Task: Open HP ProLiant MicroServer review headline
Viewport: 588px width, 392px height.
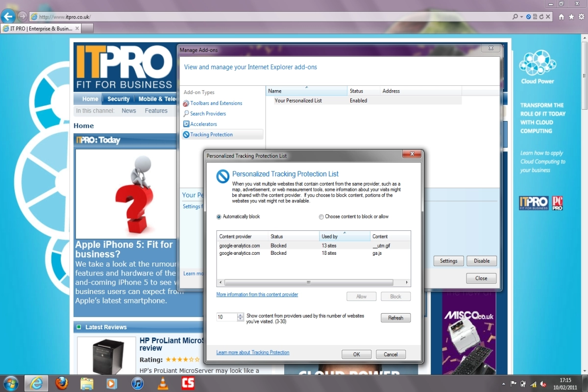Action: click(171, 344)
